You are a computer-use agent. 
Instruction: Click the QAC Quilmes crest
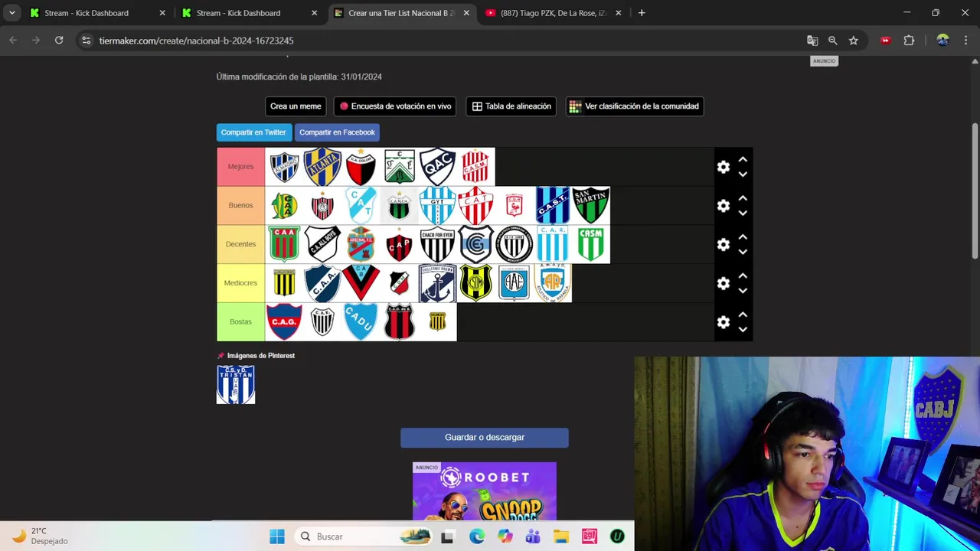437,167
